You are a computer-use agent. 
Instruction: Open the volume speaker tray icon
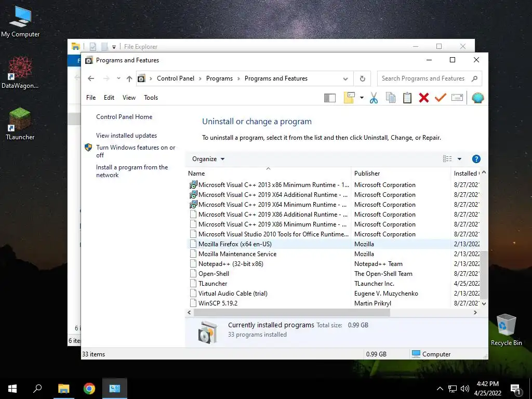pyautogui.click(x=465, y=389)
